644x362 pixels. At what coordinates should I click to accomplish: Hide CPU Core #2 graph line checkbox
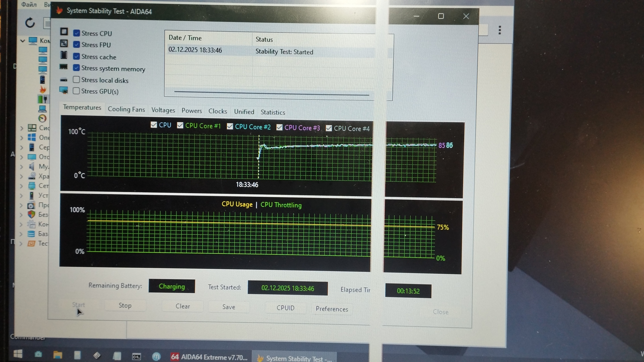(230, 126)
